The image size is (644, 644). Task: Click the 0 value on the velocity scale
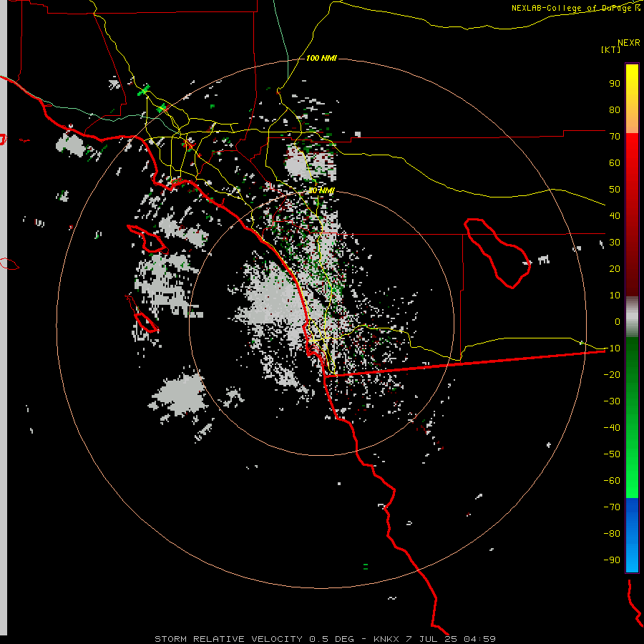click(x=618, y=322)
